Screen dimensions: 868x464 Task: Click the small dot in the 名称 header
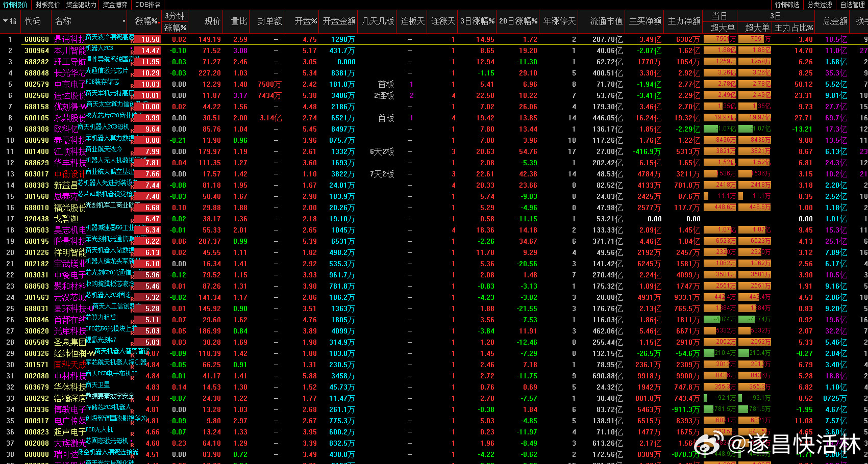(x=124, y=21)
